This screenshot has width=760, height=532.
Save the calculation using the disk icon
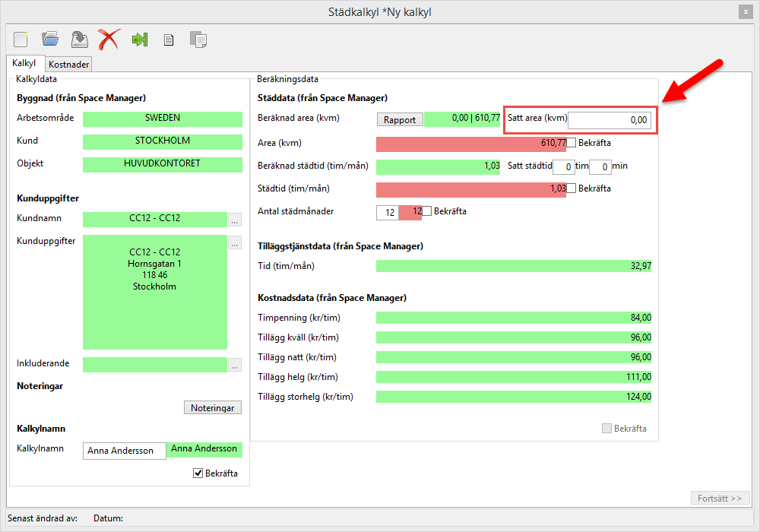pos(79,39)
